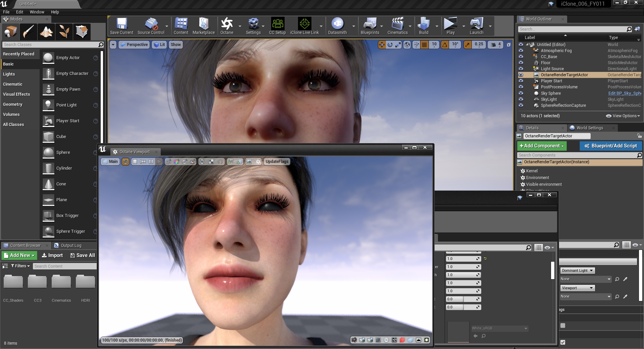Click the Datasmith import icon

(337, 26)
